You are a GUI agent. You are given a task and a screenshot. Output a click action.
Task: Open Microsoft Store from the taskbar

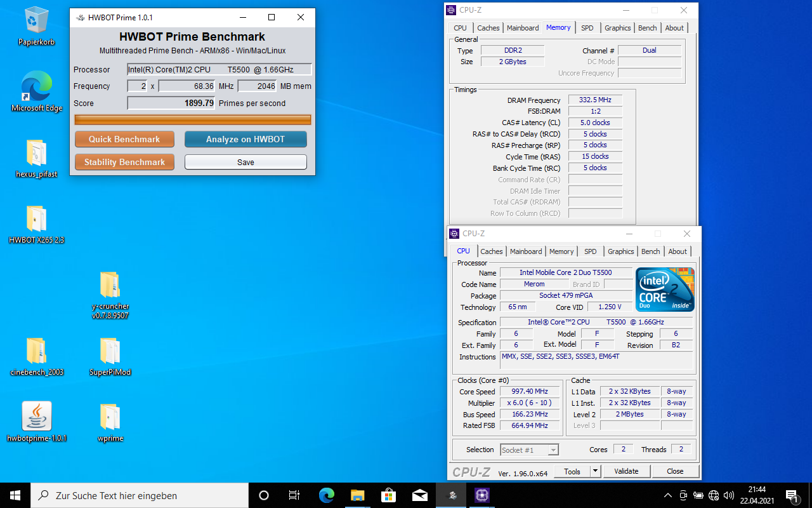pos(388,495)
